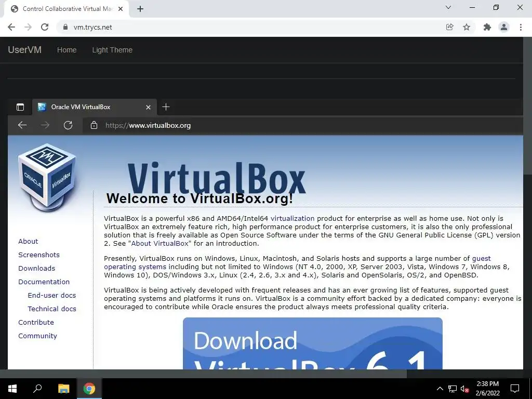The width and height of the screenshot is (532, 399).
Task: Bookmark this page with the star icon
Action: pos(467,27)
